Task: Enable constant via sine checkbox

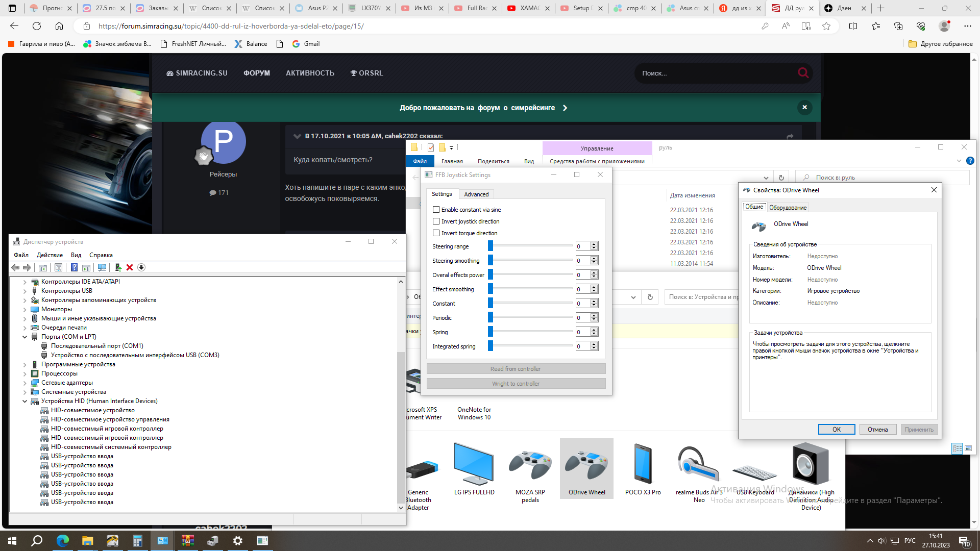Action: pos(436,210)
